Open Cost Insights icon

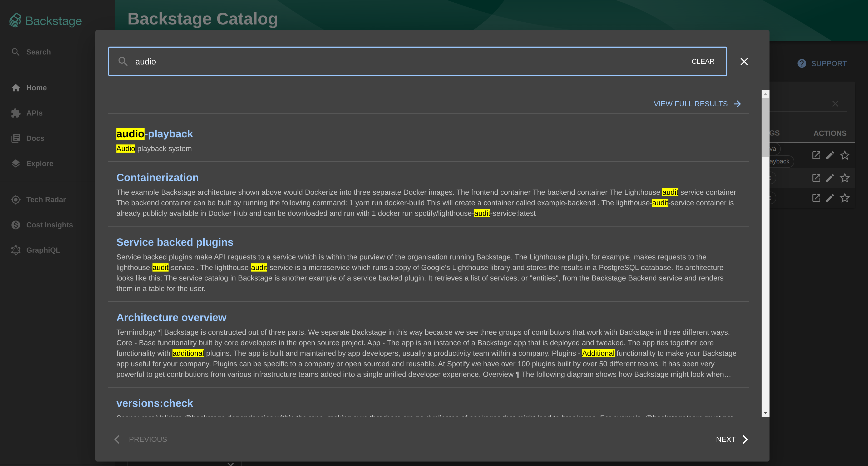coord(16,224)
